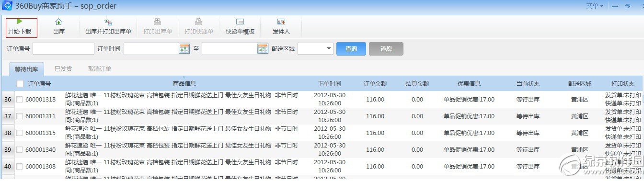Image resolution: width=644 pixels, height=181 pixels.
Task: Check the box for order 600001315
Action: coord(20,133)
